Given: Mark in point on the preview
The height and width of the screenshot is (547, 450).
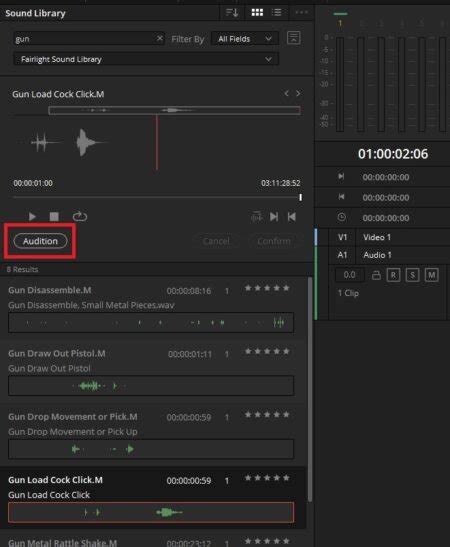Looking at the screenshot, I should [x=274, y=217].
